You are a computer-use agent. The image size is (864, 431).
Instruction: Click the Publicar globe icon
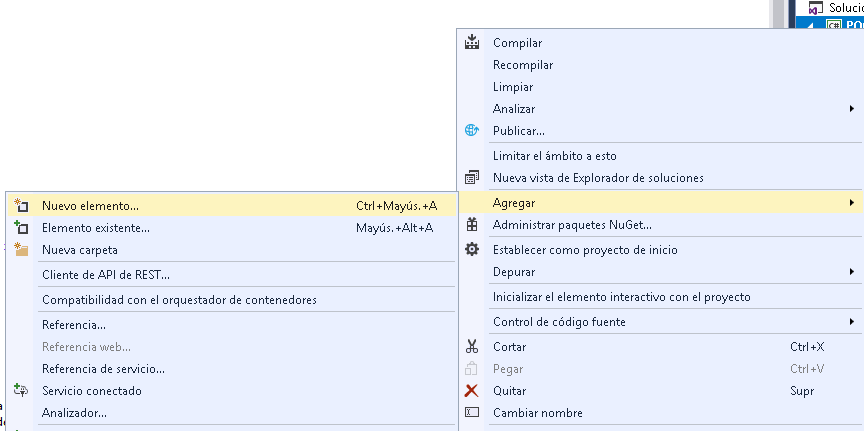click(472, 131)
